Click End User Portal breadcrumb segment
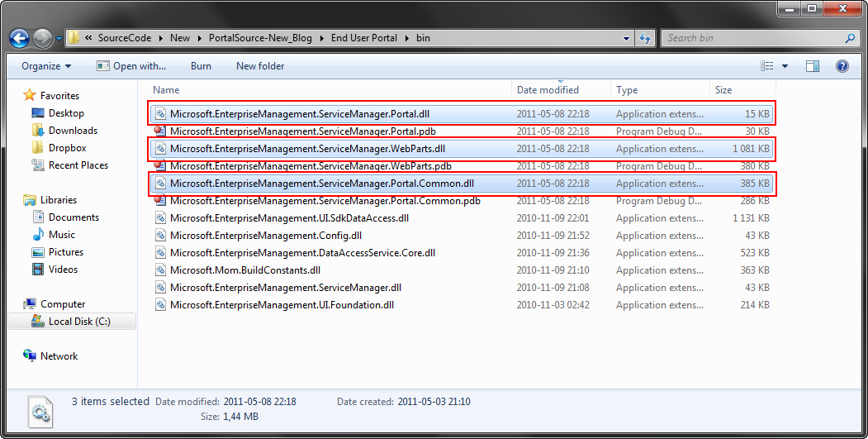The width and height of the screenshot is (868, 439). [363, 38]
